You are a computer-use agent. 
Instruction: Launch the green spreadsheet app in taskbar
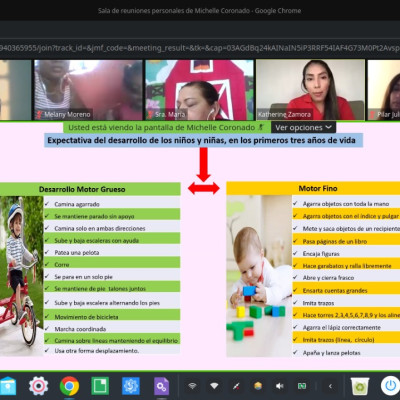pyautogui.click(x=100, y=386)
